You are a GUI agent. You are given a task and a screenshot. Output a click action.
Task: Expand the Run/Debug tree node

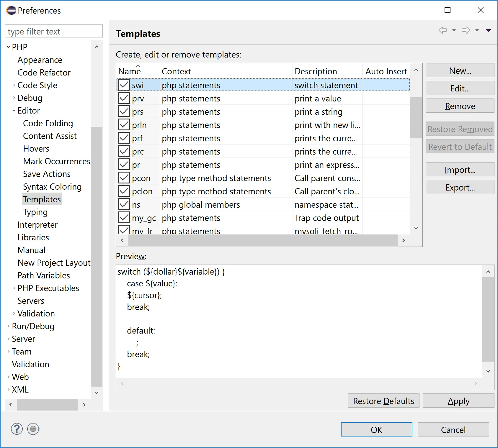pos(8,326)
